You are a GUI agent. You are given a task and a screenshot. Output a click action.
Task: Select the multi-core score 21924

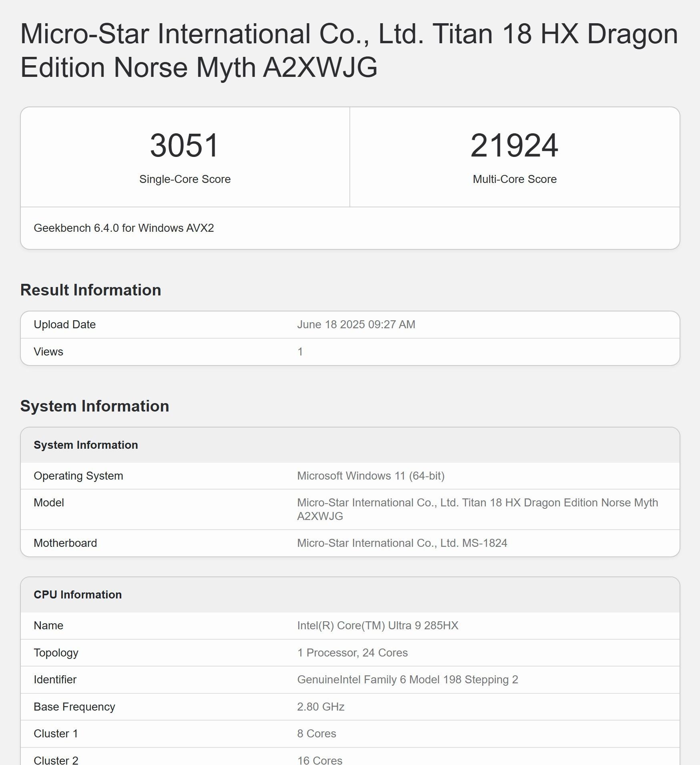tap(514, 145)
